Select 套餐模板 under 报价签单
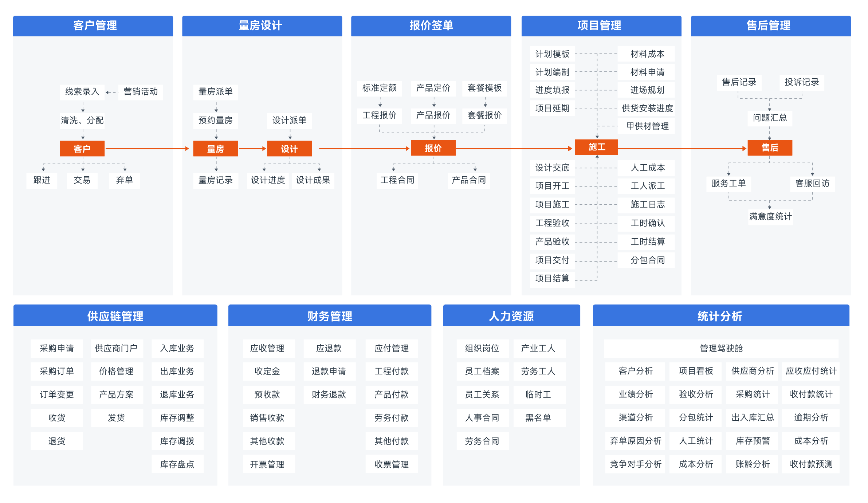Viewport: 868px width, 503px height. (484, 88)
